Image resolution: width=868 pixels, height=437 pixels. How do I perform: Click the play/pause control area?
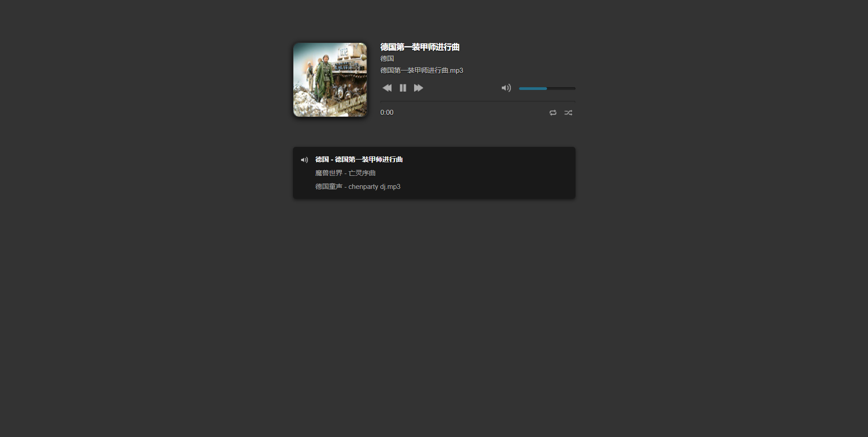403,88
